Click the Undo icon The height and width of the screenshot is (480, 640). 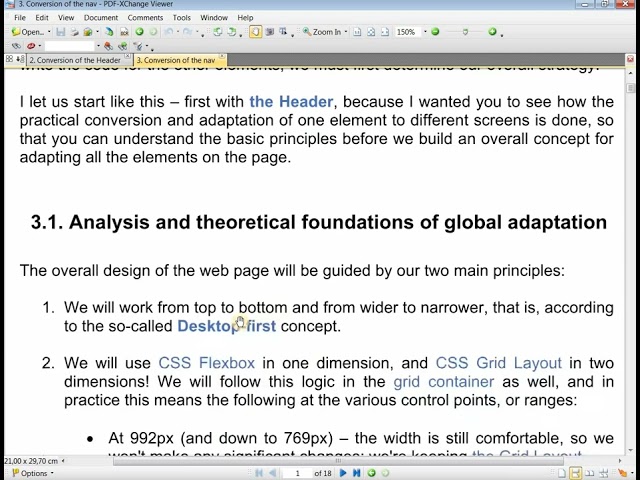pos(168,32)
